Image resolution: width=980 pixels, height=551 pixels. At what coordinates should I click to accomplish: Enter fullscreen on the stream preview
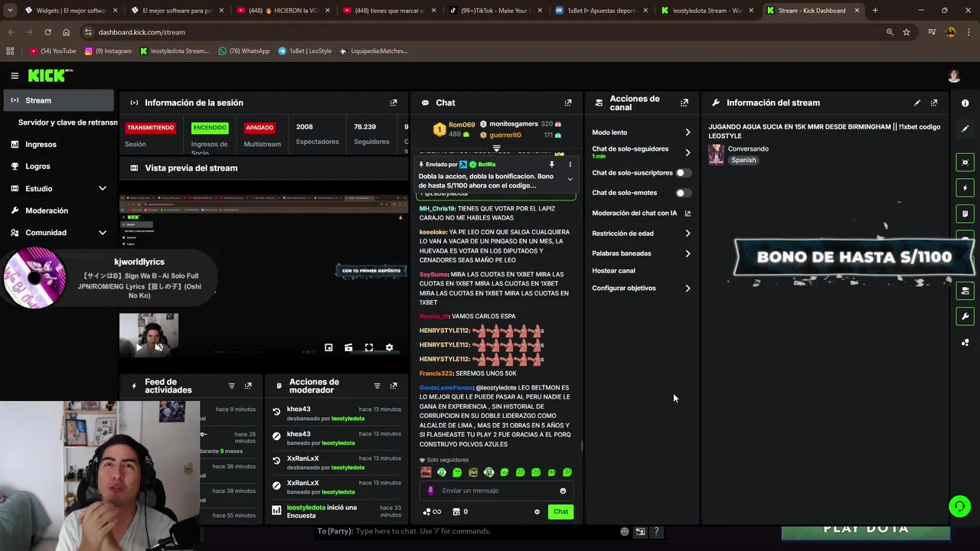pyautogui.click(x=369, y=347)
